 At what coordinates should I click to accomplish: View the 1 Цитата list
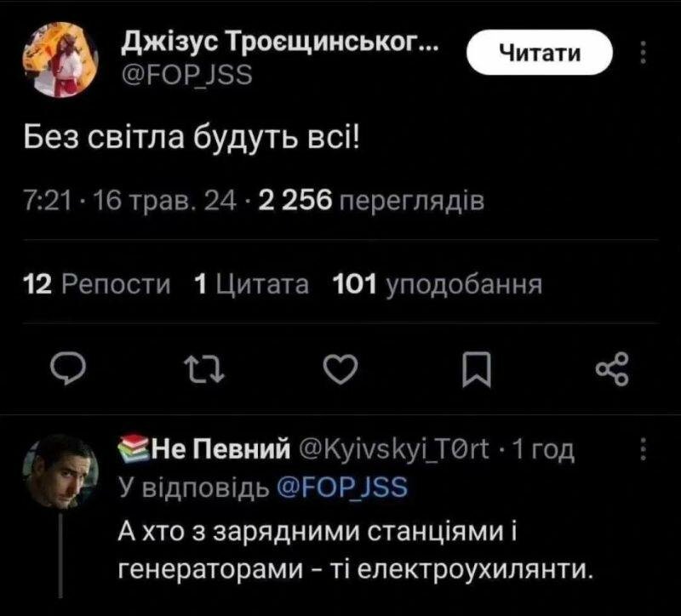251,285
